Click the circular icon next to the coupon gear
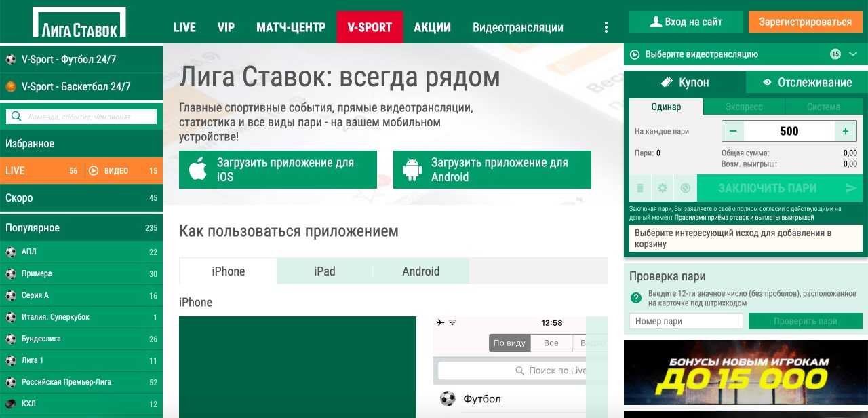Image resolution: width=868 pixels, height=418 pixels. pyautogui.click(x=686, y=188)
